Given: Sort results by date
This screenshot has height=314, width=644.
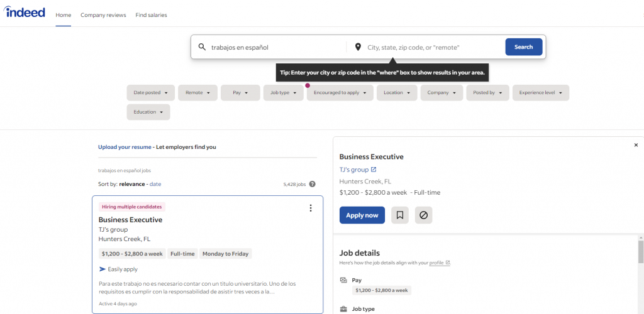Looking at the screenshot, I should (155, 184).
